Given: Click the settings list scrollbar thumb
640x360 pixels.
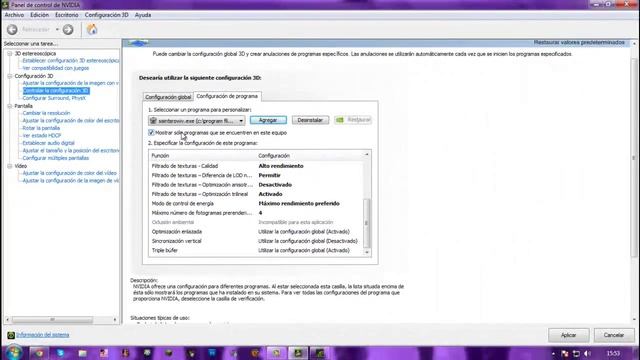Looking at the screenshot, I should 367,223.
